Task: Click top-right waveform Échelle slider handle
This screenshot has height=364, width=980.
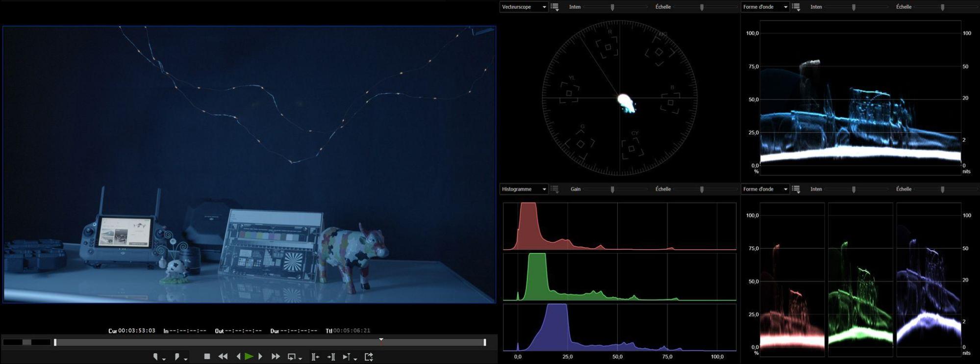Action: [943, 7]
